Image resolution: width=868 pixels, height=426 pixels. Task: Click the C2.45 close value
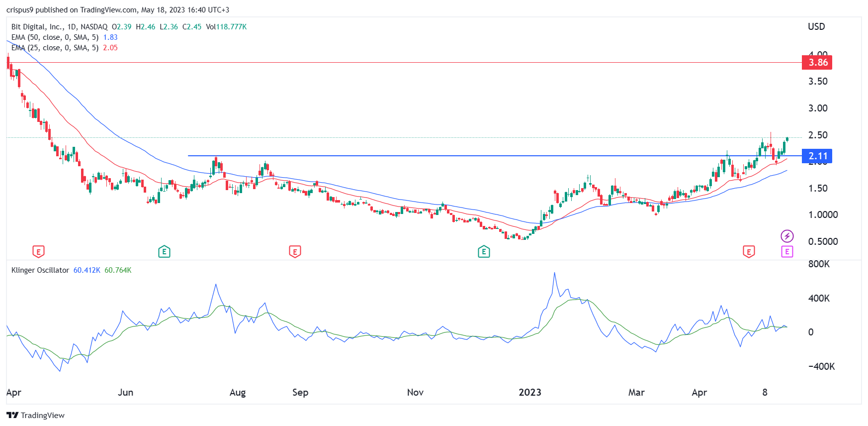click(192, 27)
